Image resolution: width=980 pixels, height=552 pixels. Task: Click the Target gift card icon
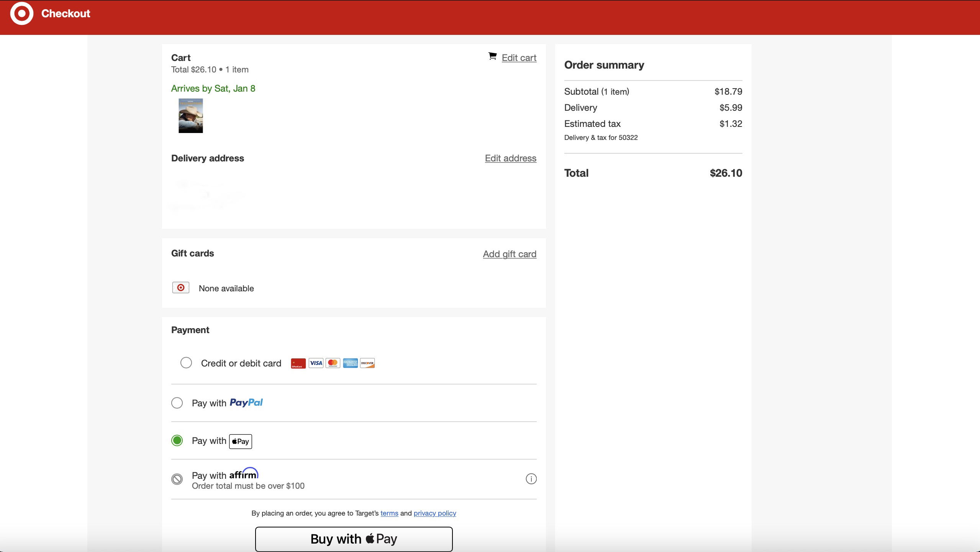click(181, 287)
